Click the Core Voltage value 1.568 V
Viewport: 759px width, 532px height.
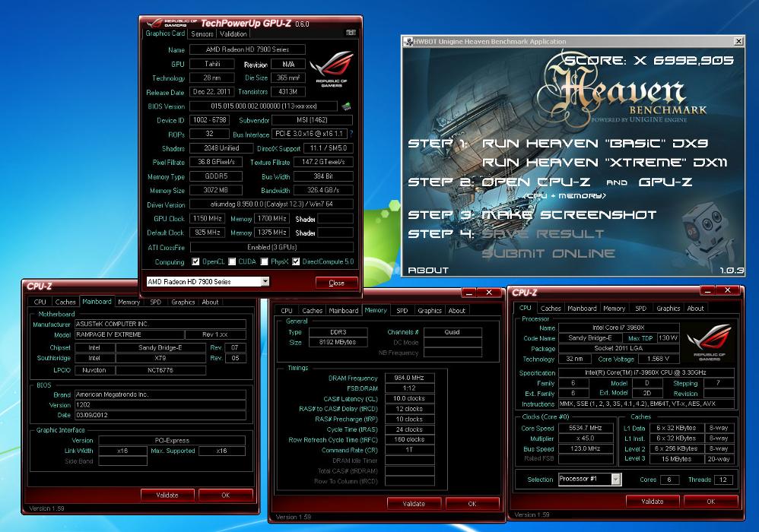pos(658,359)
